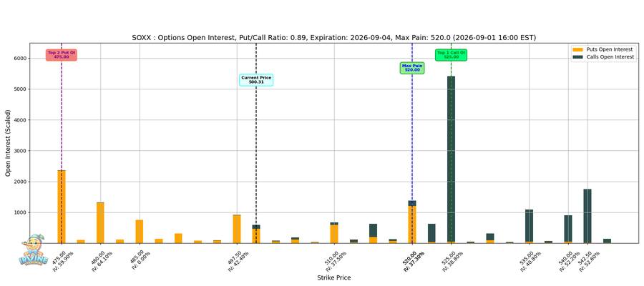Click the chart title starting with SOXX

334,38
